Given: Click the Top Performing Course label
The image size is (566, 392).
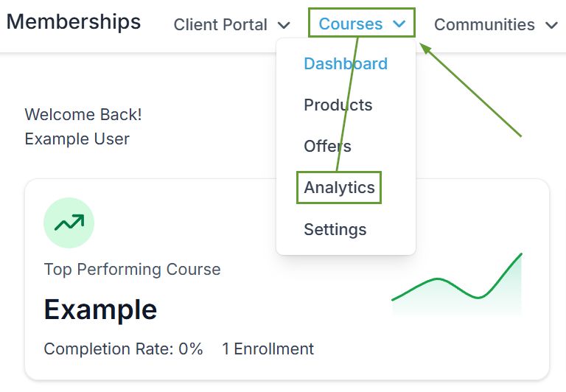Looking at the screenshot, I should (132, 269).
